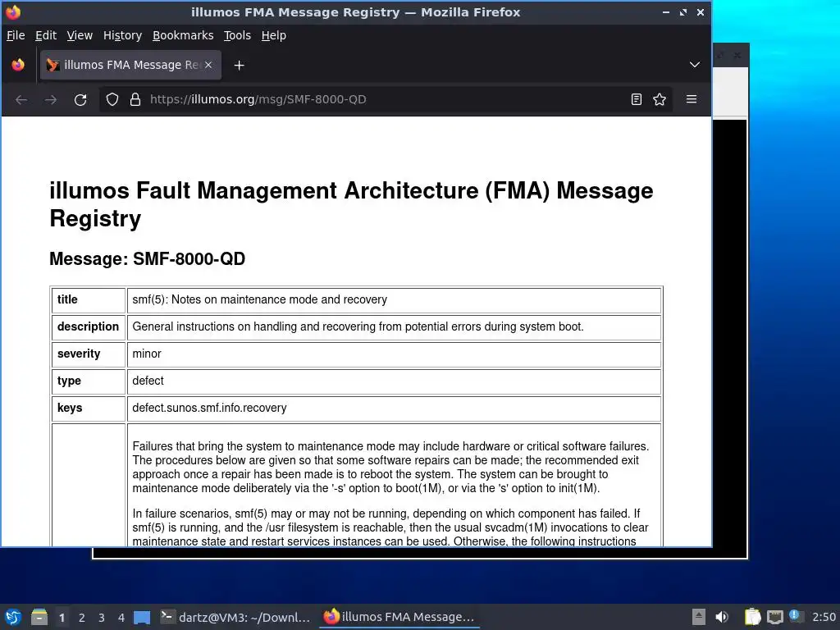Switch to virtual desktop 1
840x630 pixels.
(x=62, y=618)
